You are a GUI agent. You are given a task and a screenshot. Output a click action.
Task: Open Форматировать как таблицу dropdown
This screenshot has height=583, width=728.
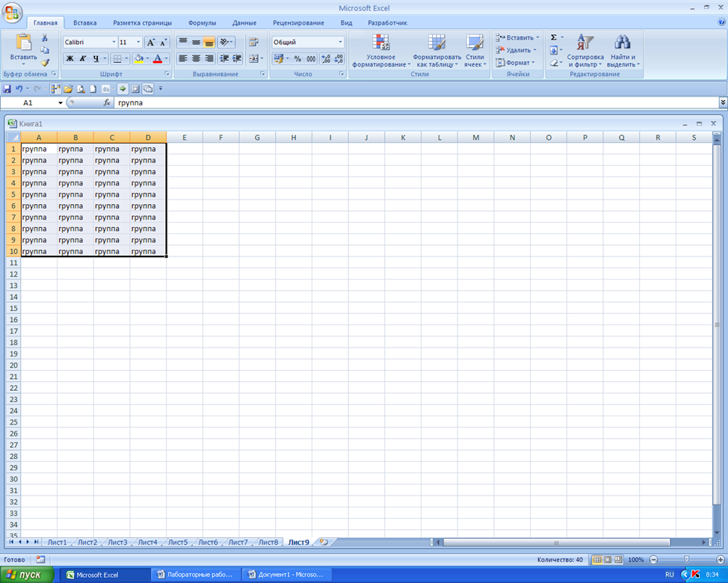pyautogui.click(x=437, y=51)
